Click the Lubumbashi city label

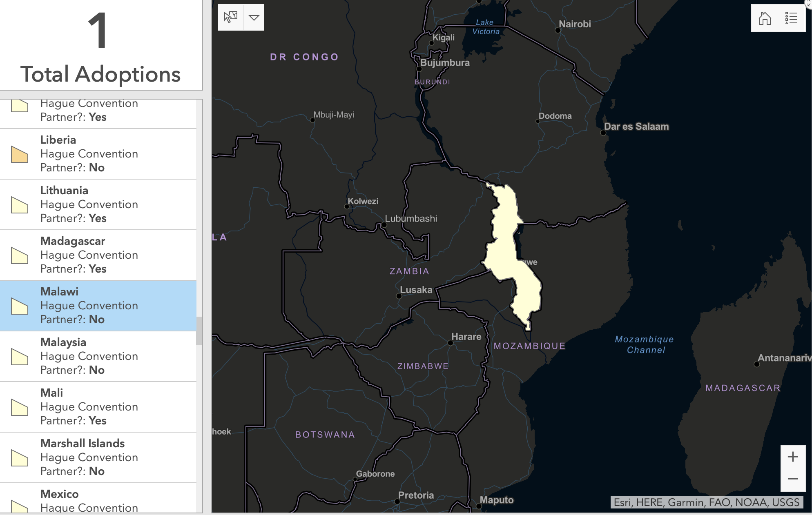tap(411, 218)
